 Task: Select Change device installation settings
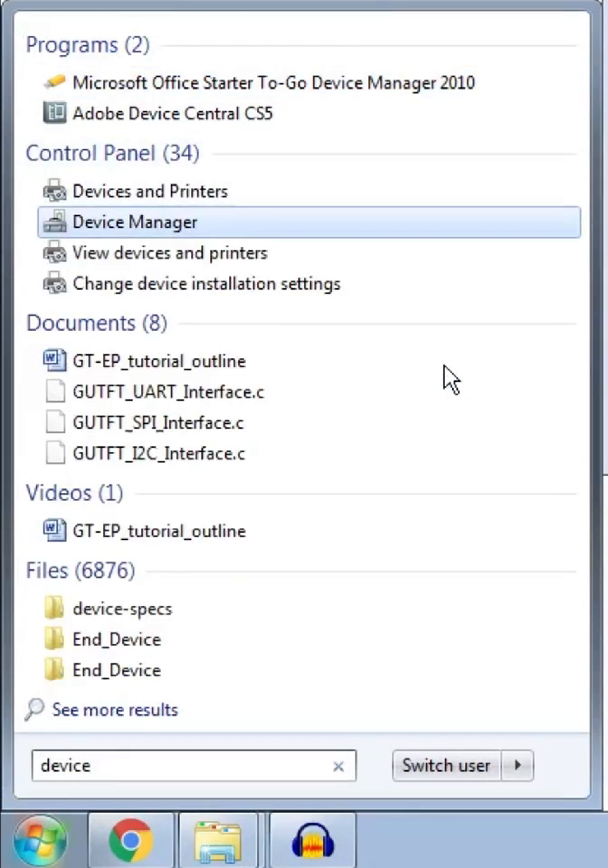[x=206, y=284]
